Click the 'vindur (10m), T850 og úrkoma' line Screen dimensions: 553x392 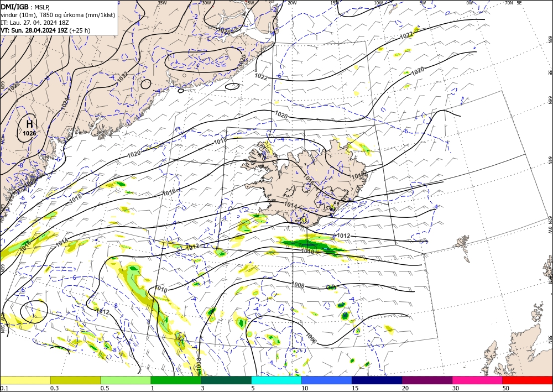point(58,15)
